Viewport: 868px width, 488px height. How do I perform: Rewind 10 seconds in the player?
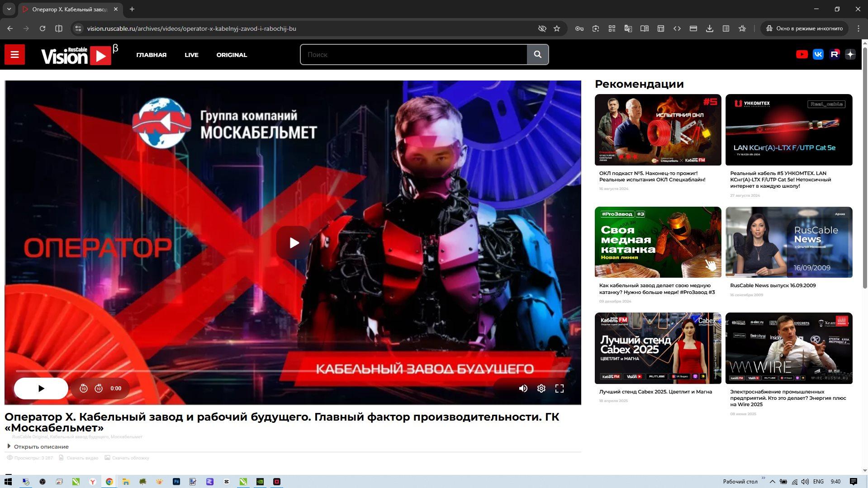point(83,389)
